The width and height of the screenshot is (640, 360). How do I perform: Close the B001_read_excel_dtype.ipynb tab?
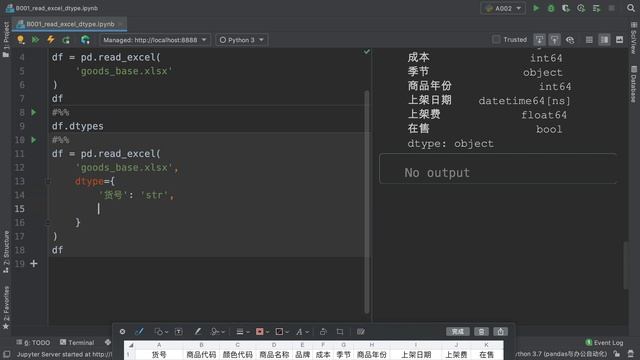(x=121, y=24)
